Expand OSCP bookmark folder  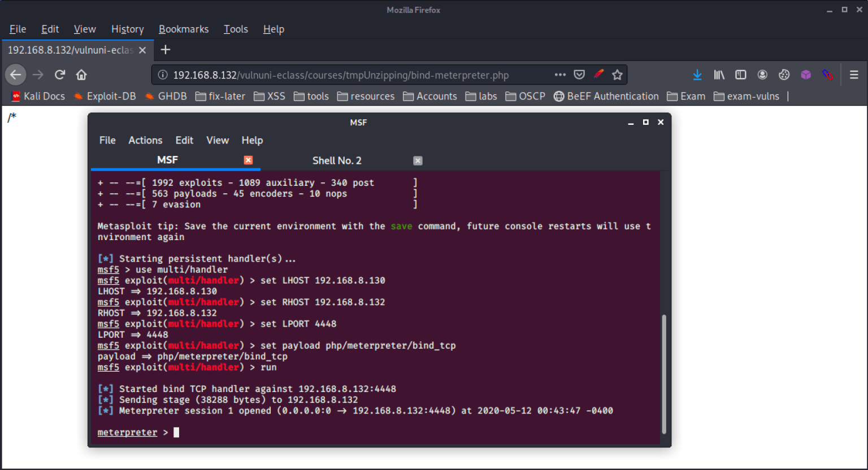(x=526, y=96)
